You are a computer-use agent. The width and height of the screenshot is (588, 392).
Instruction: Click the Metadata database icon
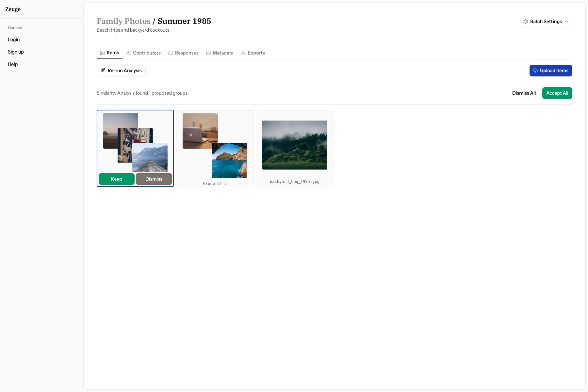pyautogui.click(x=208, y=53)
